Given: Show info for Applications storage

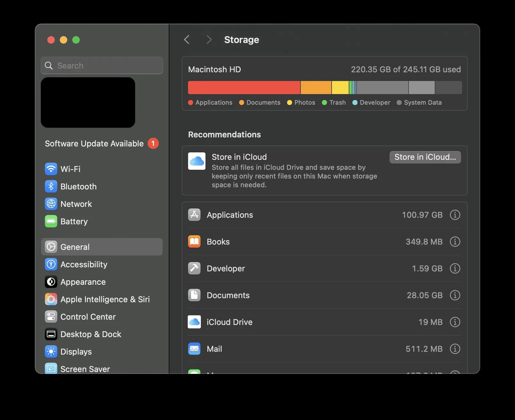Looking at the screenshot, I should [455, 215].
